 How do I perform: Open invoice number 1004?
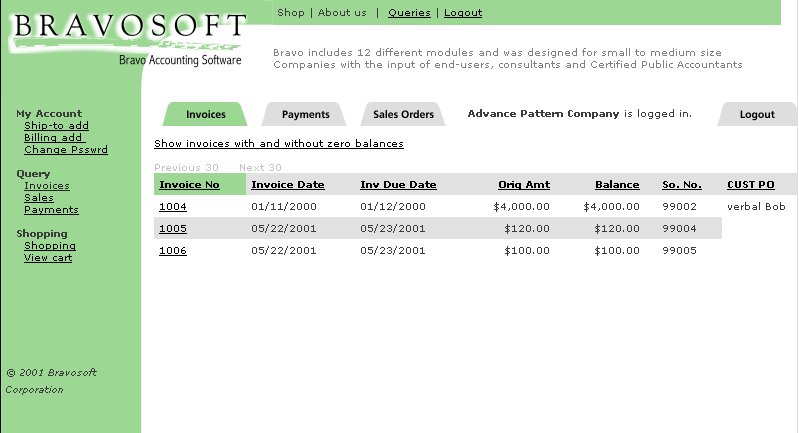(x=172, y=207)
